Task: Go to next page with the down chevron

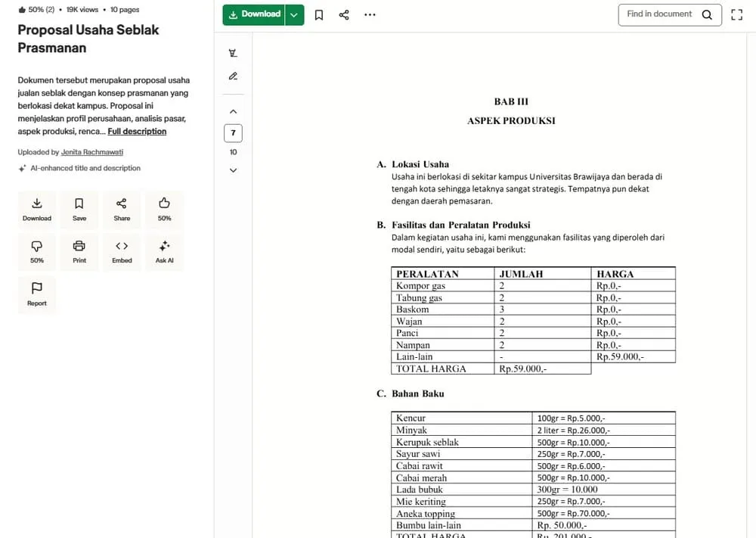Action: point(233,169)
